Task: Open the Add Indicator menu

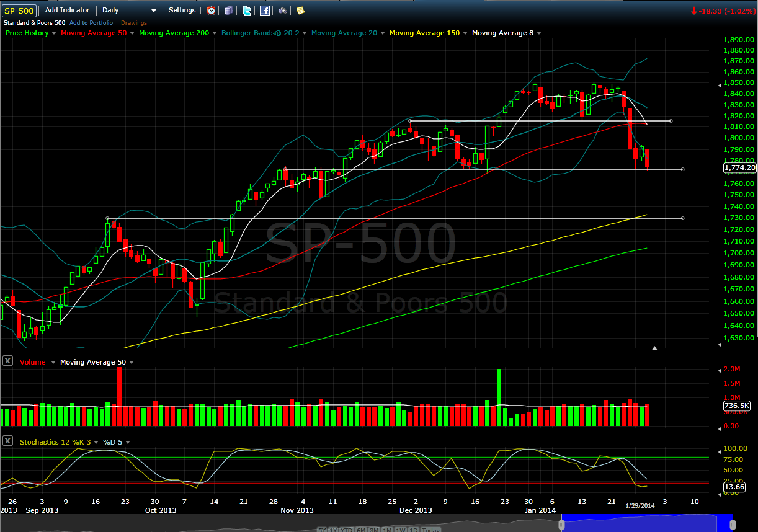Action: [67, 10]
